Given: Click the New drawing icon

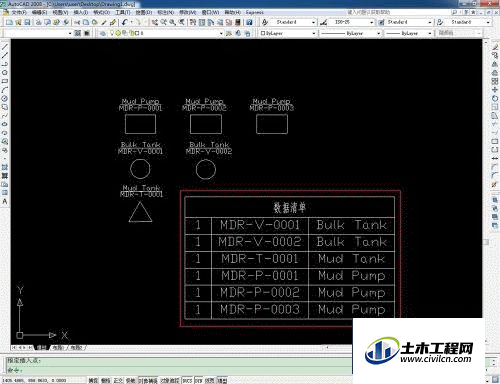Looking at the screenshot, I should coord(9,22).
